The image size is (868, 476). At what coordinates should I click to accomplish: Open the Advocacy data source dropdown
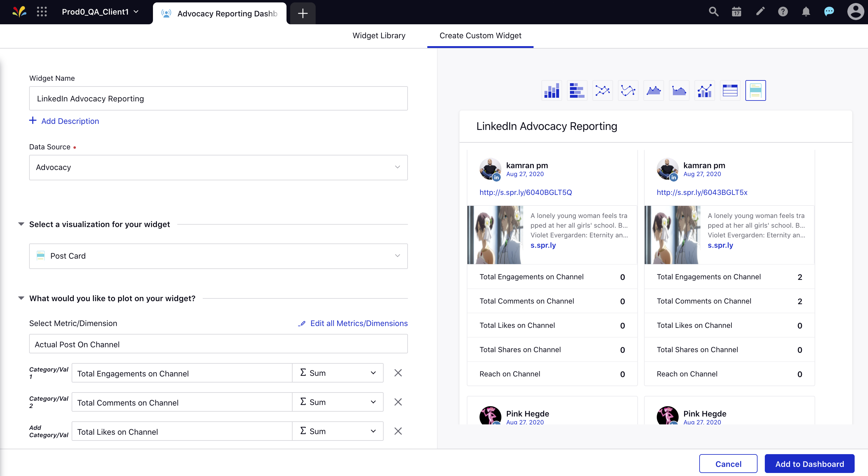218,168
